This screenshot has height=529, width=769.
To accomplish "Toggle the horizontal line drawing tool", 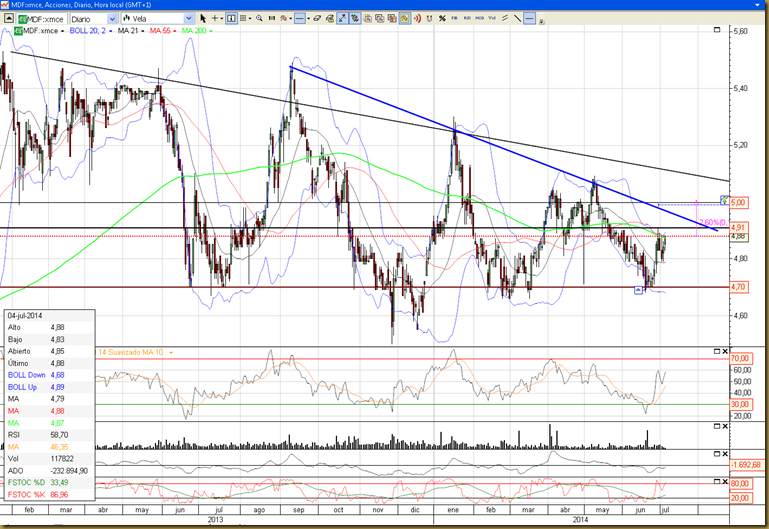I will click(529, 19).
